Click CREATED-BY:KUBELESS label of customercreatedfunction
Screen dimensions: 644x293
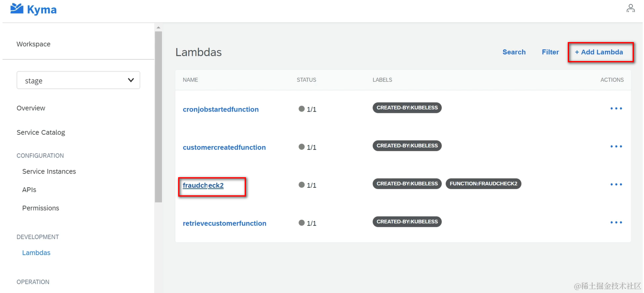click(407, 146)
